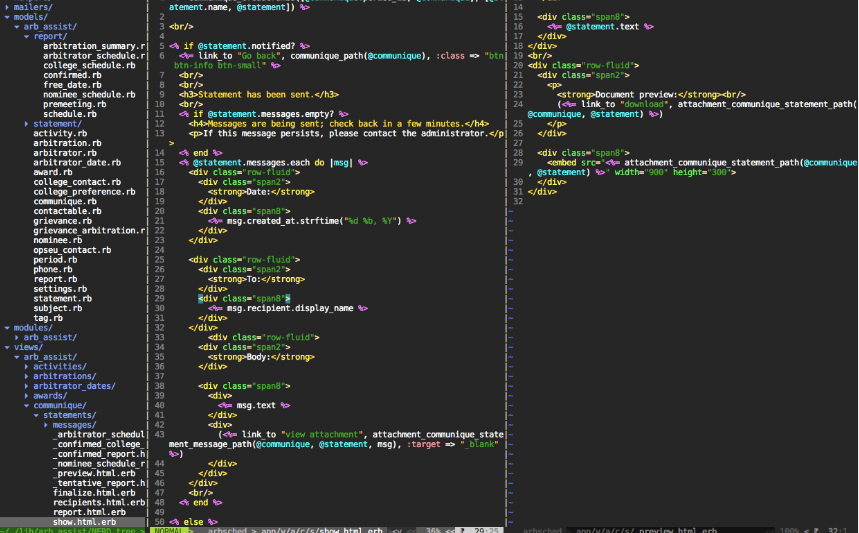Open activity.rb model file
The width and height of the screenshot is (859, 533).
(x=60, y=134)
